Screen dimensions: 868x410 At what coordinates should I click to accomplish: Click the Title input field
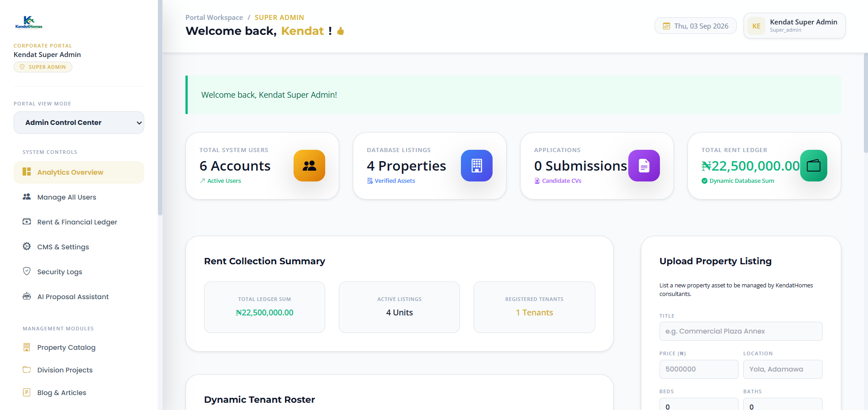pos(741,331)
